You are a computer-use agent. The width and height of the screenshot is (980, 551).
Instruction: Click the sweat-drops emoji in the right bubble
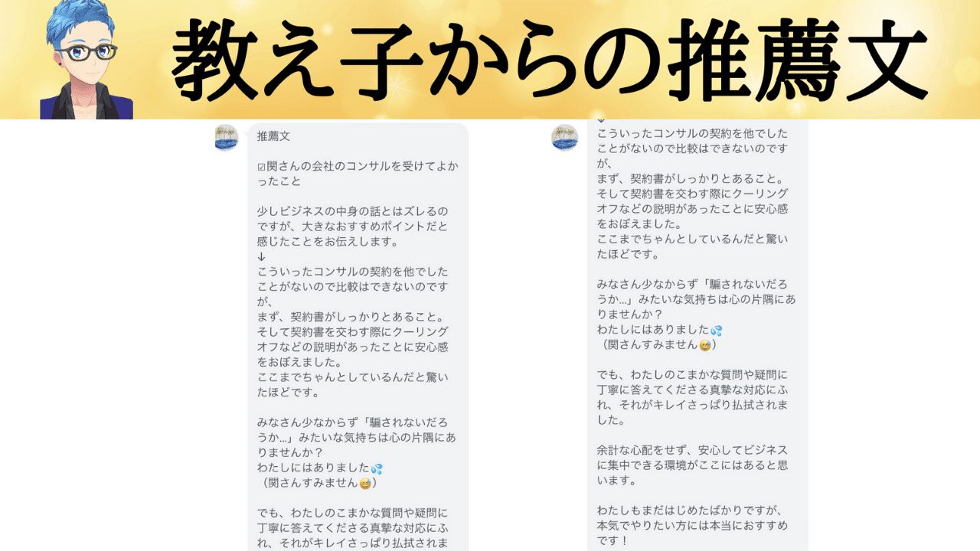click(716, 331)
